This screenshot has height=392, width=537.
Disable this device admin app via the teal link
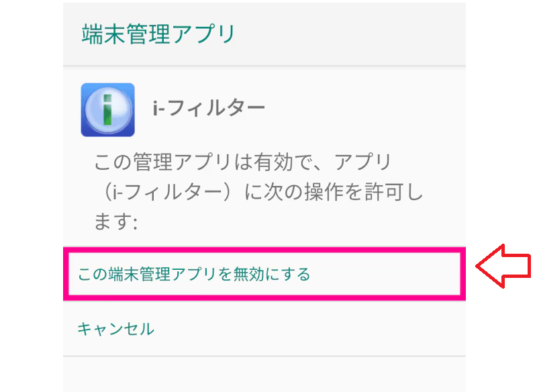click(x=194, y=275)
